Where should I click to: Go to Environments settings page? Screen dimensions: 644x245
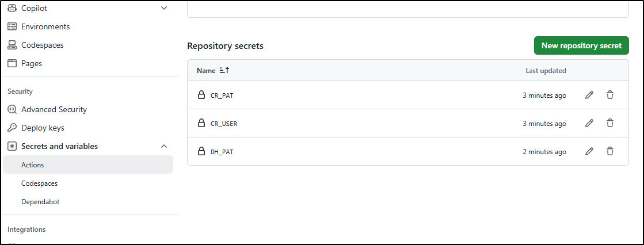tap(45, 26)
